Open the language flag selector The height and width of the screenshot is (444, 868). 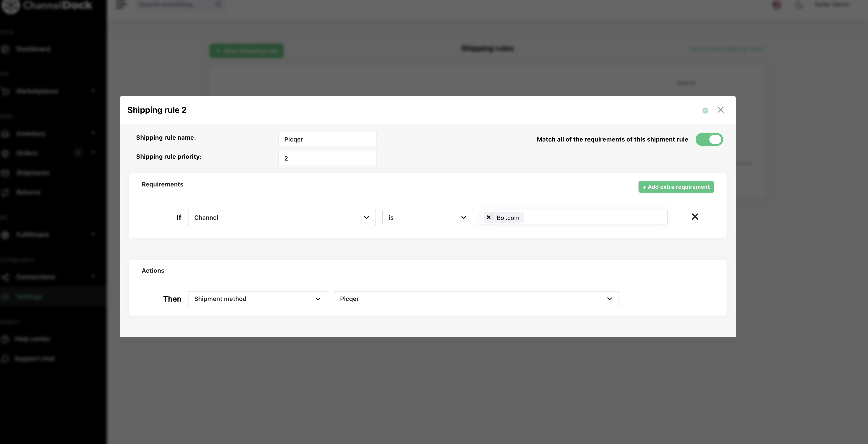point(777,5)
